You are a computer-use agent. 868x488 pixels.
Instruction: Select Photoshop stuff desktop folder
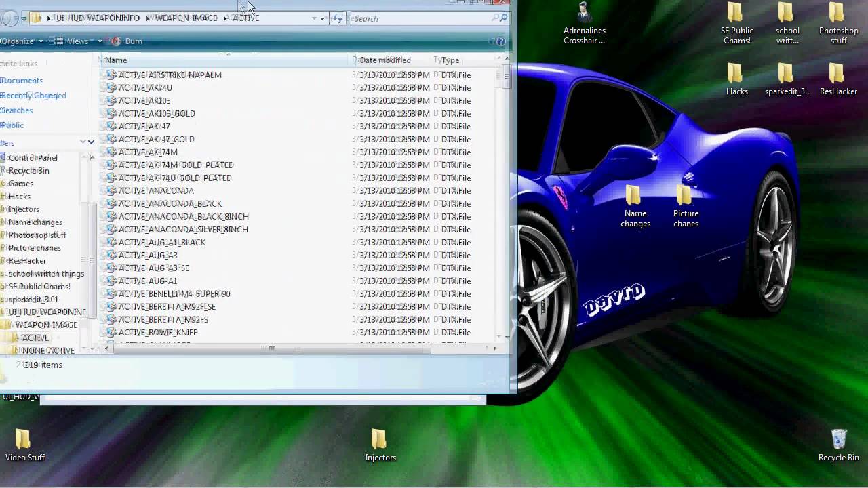coord(838,24)
